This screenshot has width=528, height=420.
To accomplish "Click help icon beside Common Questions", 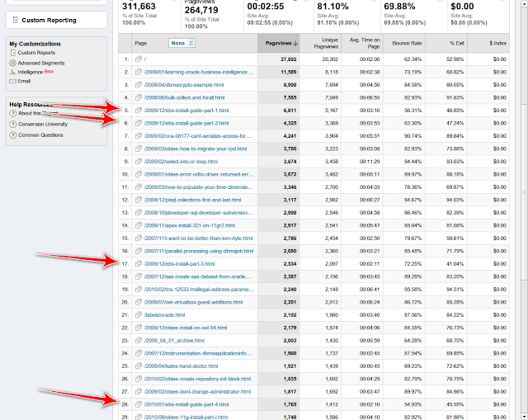I will 13,135.
